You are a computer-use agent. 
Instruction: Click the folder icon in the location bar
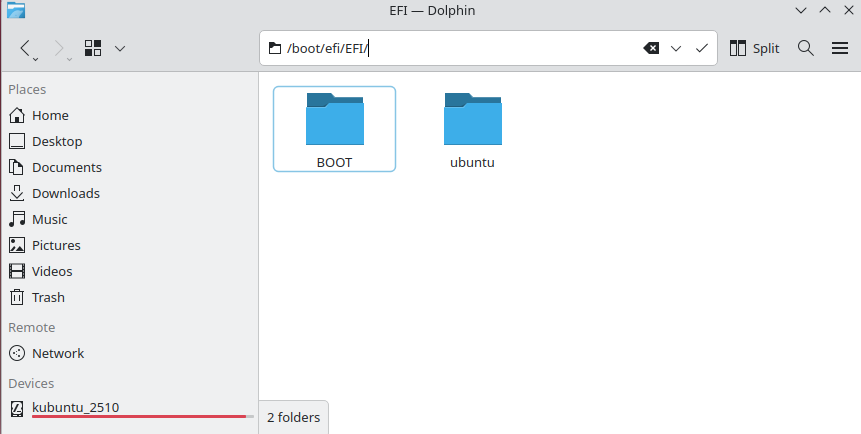[275, 48]
